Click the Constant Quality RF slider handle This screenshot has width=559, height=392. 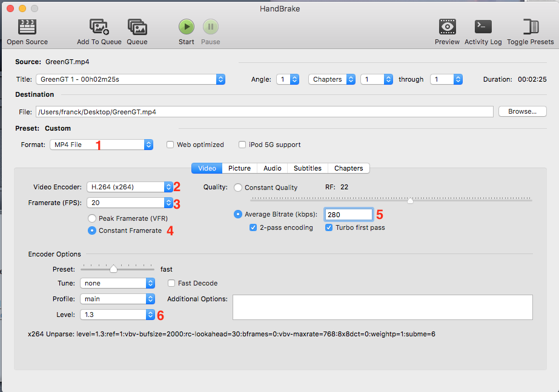click(411, 200)
